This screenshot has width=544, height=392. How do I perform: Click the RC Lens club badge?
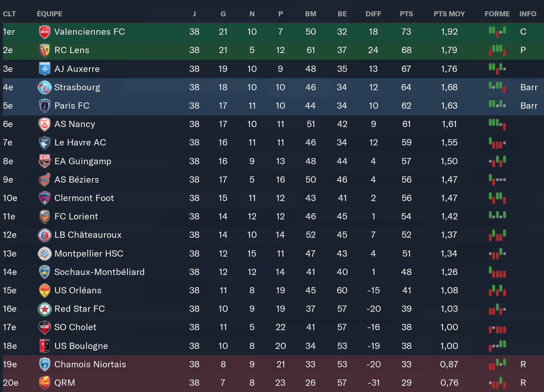(x=44, y=50)
